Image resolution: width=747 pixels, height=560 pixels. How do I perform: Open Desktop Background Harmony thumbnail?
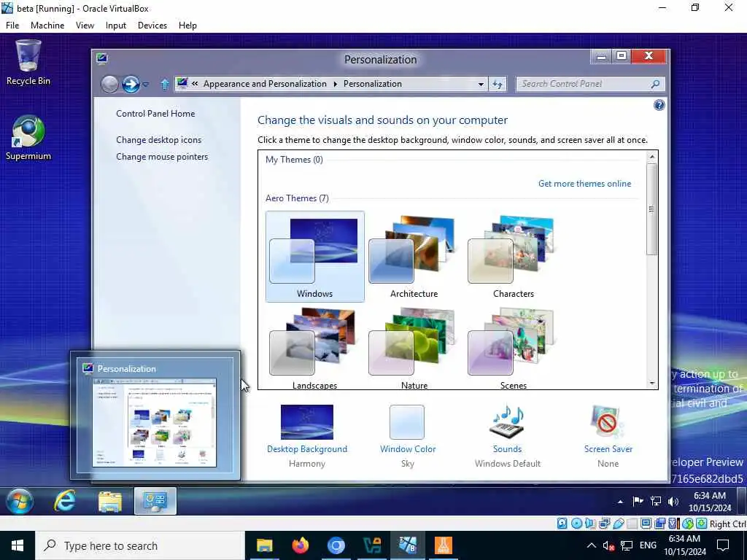tap(307, 422)
